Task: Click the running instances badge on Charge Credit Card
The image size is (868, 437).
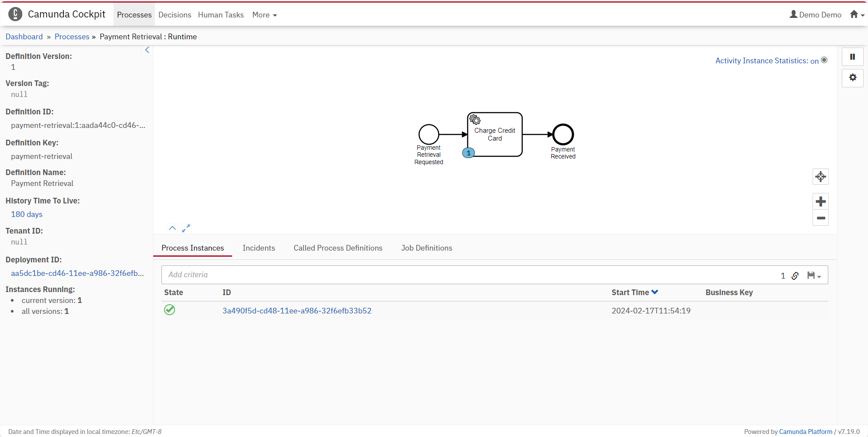Action: (x=468, y=153)
